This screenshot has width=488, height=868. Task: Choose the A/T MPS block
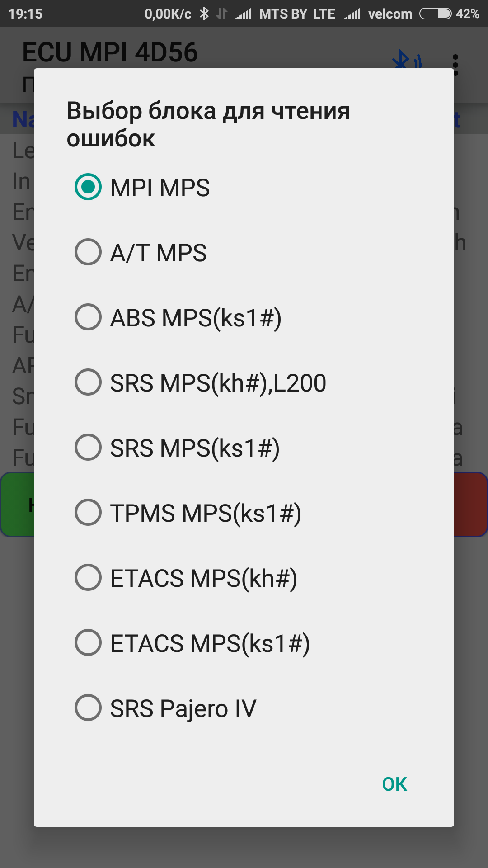pos(88,252)
